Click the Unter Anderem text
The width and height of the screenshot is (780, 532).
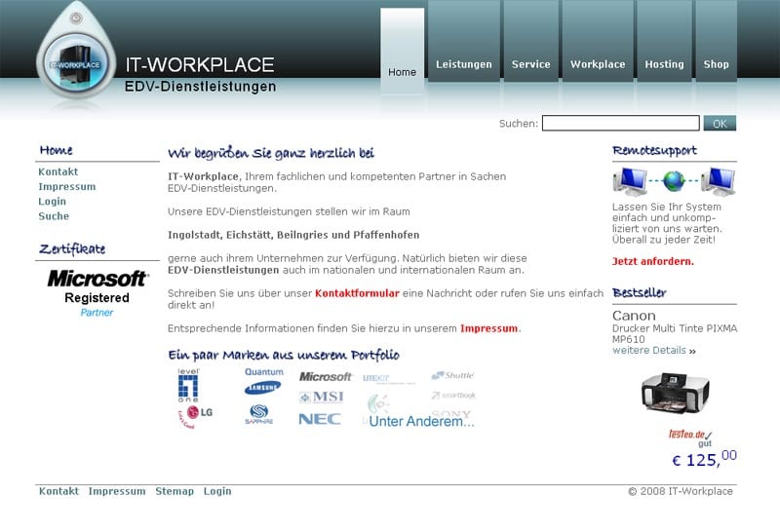[421, 421]
